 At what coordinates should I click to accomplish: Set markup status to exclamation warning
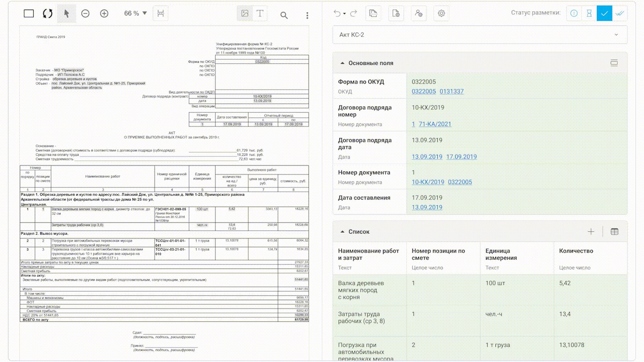point(574,13)
